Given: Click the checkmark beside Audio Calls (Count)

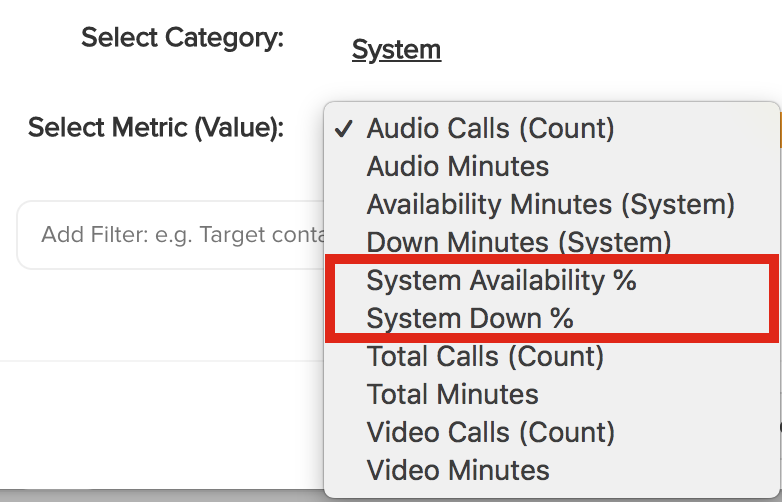Looking at the screenshot, I should click(344, 129).
